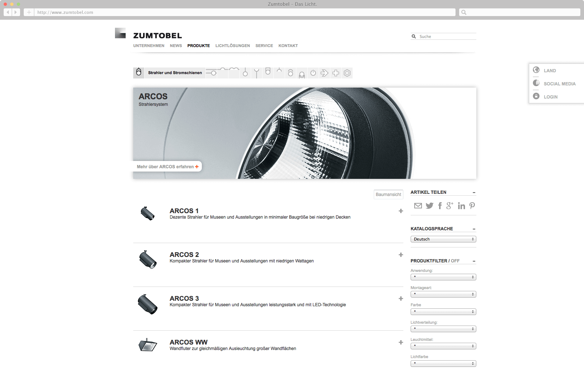Share article on Facebook
This screenshot has width=584, height=392.
440,206
